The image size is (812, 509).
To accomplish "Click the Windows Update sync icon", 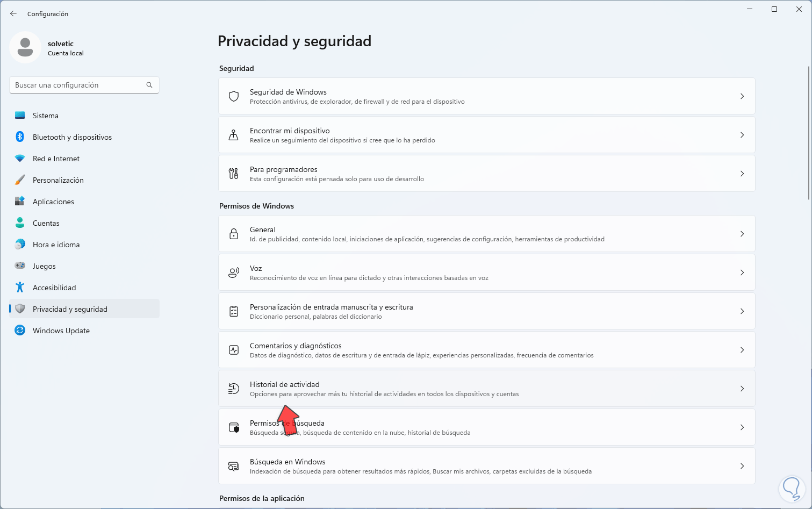I will click(20, 331).
